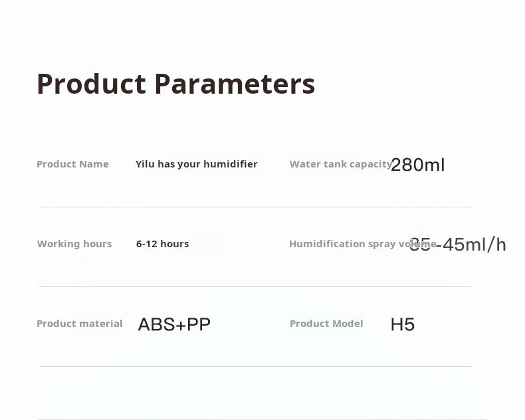525x420 pixels.
Task: Click divider line below Product material row
Action: [x=255, y=366]
